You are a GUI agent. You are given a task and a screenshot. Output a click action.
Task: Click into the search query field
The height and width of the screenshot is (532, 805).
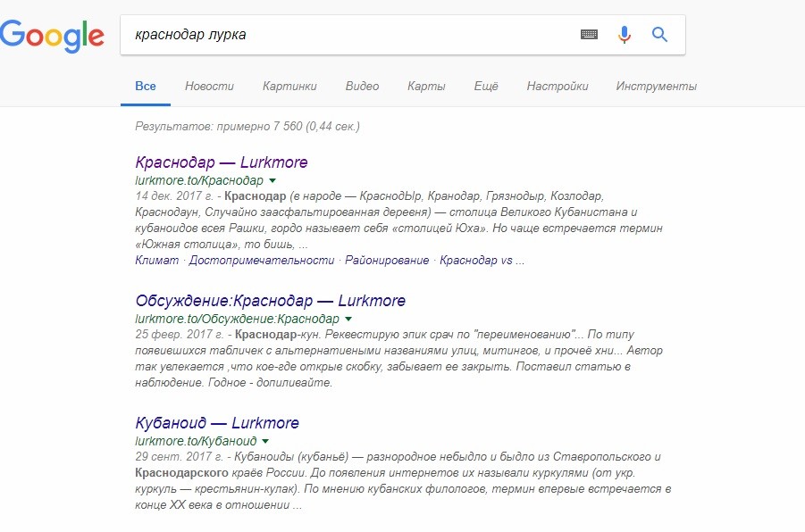[349, 35]
